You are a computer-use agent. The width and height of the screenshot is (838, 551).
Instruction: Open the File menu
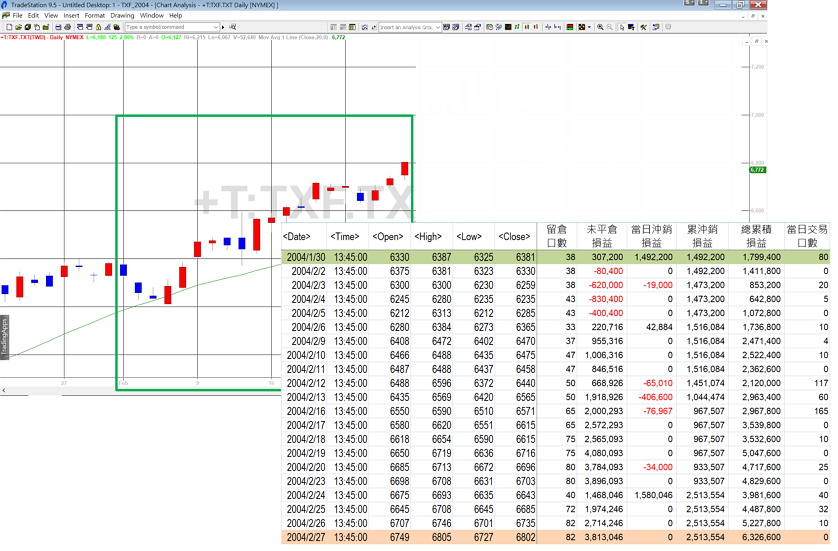click(17, 16)
